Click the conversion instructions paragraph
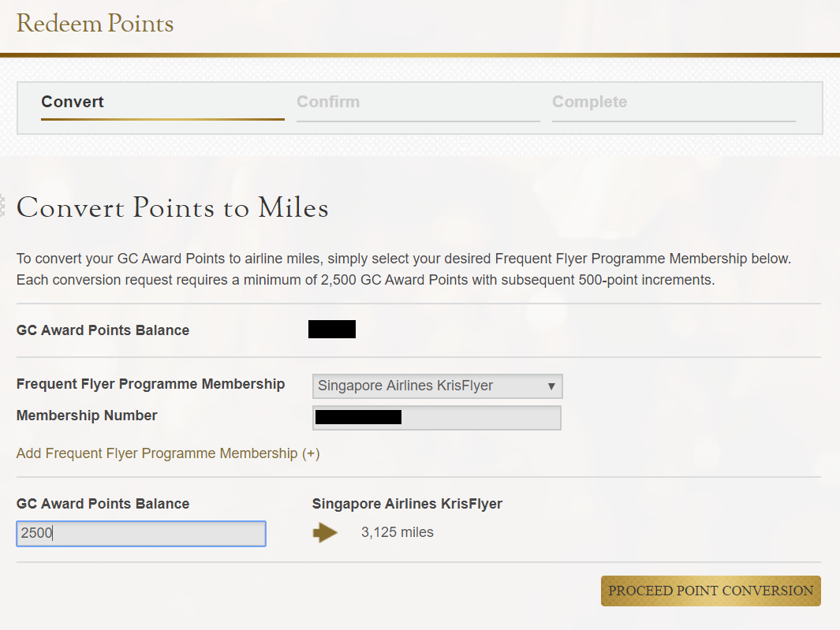The image size is (840, 630). pyautogui.click(x=404, y=270)
